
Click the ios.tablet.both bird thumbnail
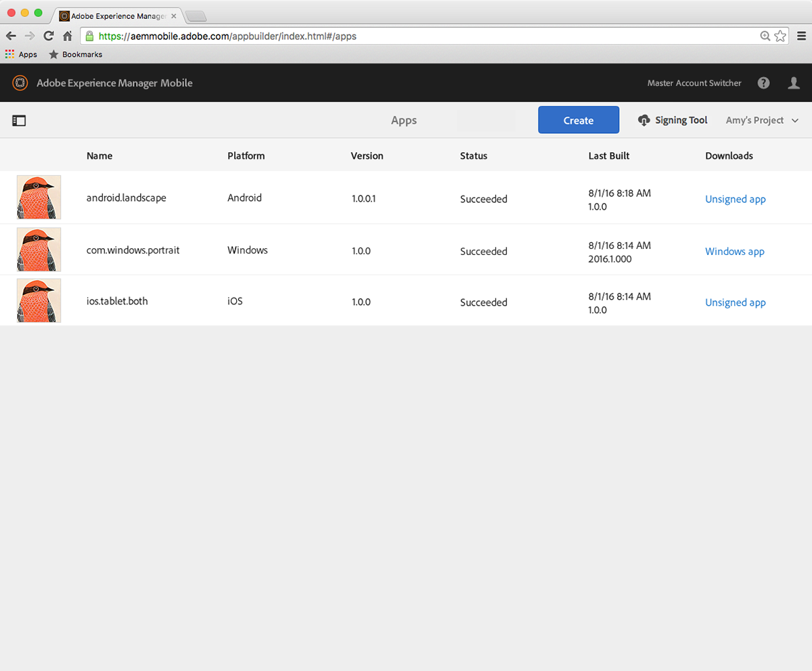39,300
